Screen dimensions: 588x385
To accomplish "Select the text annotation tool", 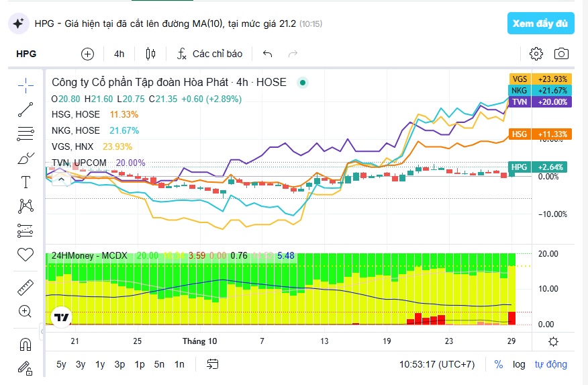I will [26, 182].
